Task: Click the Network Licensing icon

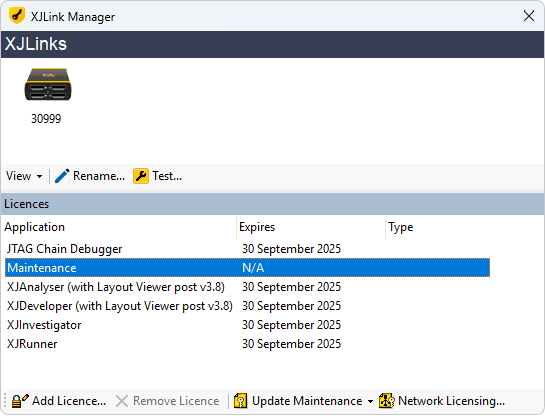Action: (x=387, y=401)
